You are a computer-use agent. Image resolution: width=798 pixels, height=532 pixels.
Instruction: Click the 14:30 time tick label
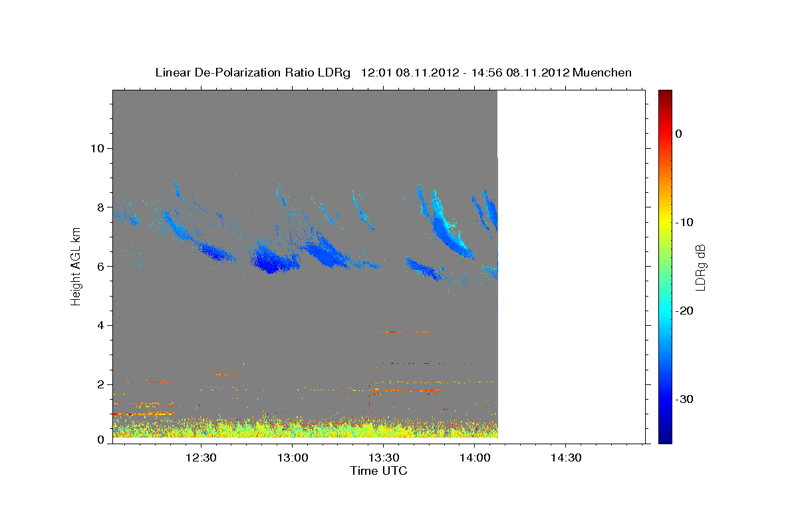click(565, 458)
